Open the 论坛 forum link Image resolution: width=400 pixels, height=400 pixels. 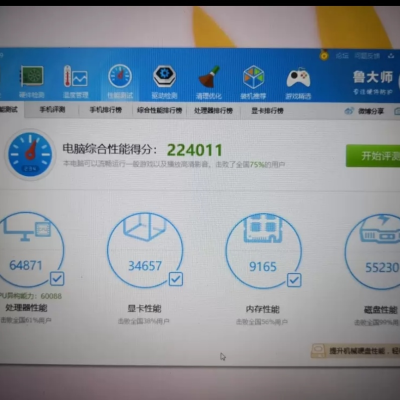[x=342, y=56]
